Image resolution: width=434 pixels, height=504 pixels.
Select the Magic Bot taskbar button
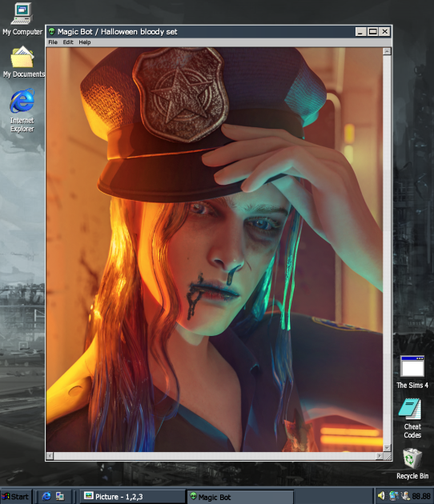(240, 497)
